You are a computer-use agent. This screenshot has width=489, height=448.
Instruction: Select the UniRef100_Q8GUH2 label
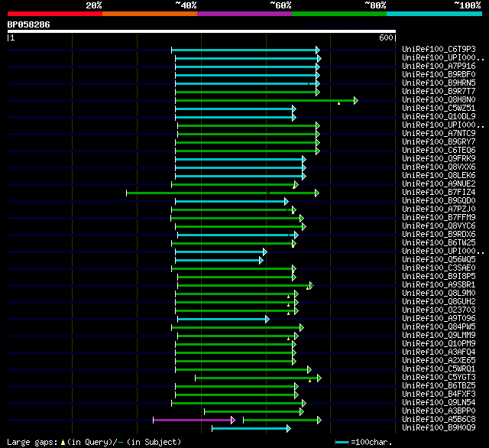coord(439,302)
